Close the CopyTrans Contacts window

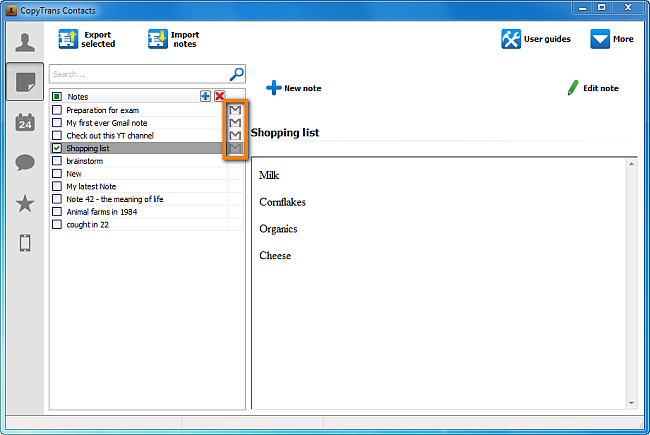pos(628,7)
